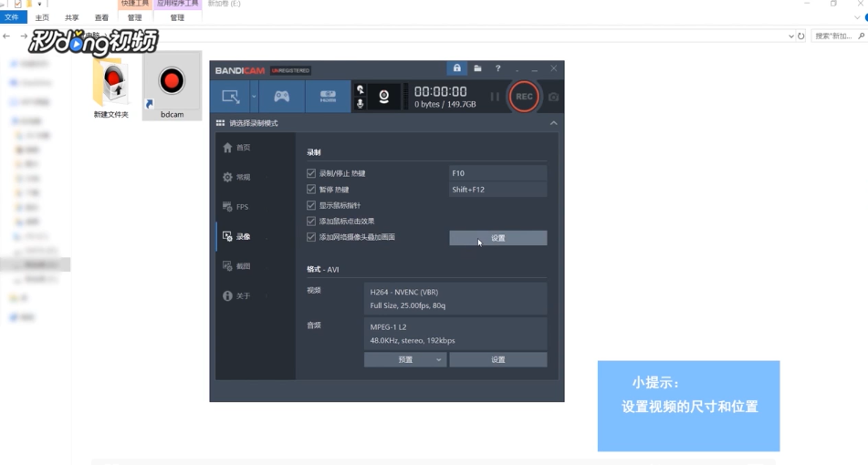
Task: Click H264 - NVENC video format info
Action: (x=455, y=298)
